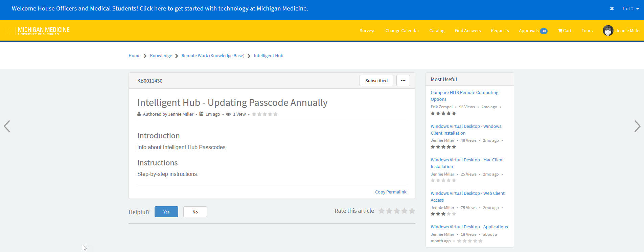Open the Surveys menu item

(x=367, y=31)
